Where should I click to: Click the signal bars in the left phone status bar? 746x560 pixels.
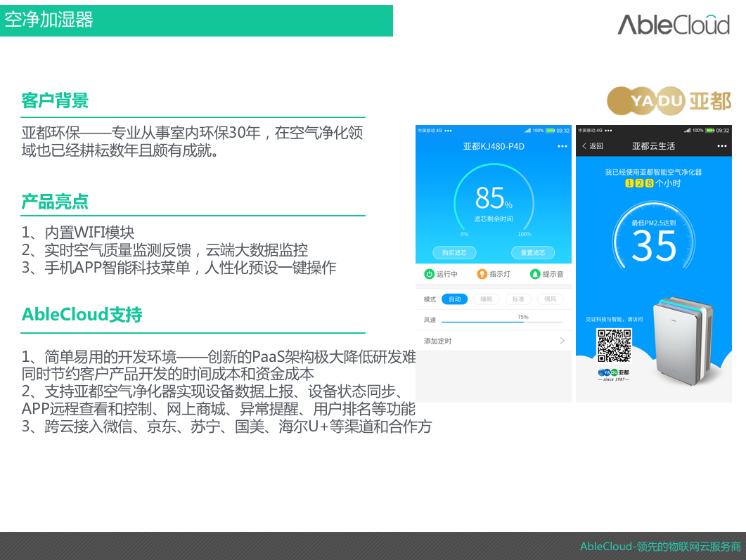527,130
